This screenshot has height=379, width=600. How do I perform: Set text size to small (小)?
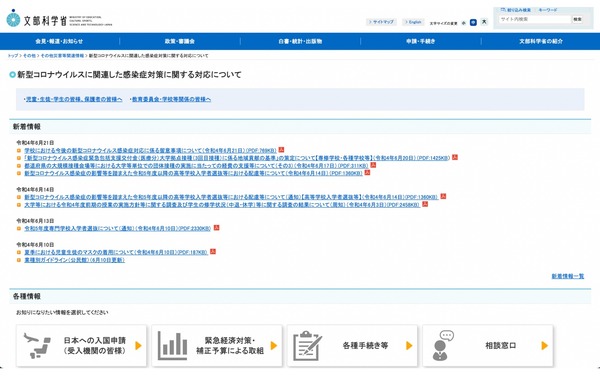click(463, 23)
